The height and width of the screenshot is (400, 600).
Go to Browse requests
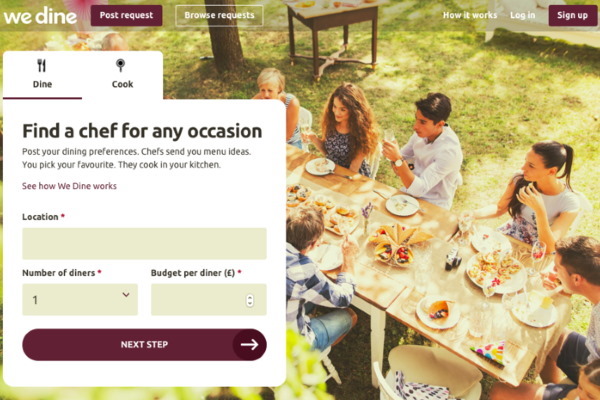click(x=219, y=15)
